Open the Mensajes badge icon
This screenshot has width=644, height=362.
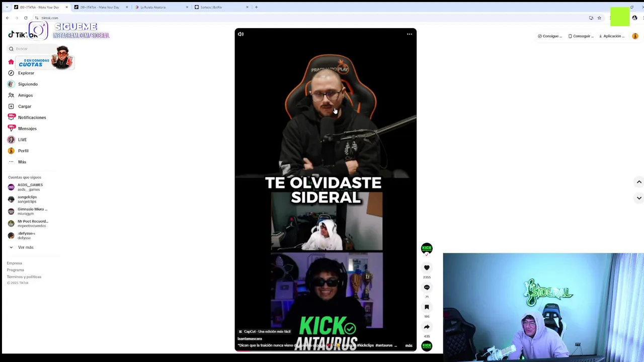11,128
